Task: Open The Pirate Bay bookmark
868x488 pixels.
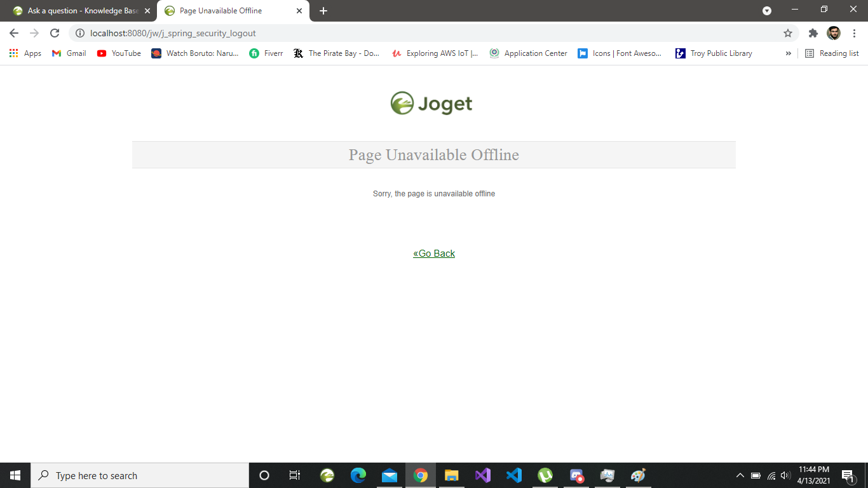Action: pos(337,53)
